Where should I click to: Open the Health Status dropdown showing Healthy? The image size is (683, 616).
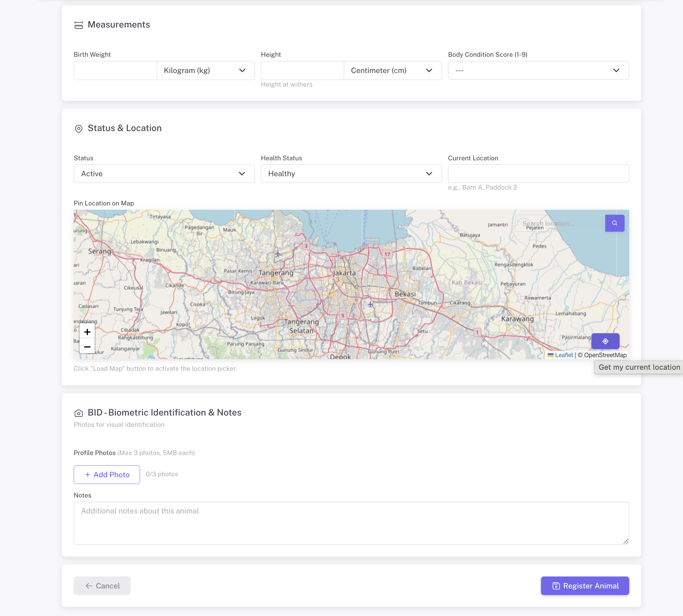(x=351, y=174)
